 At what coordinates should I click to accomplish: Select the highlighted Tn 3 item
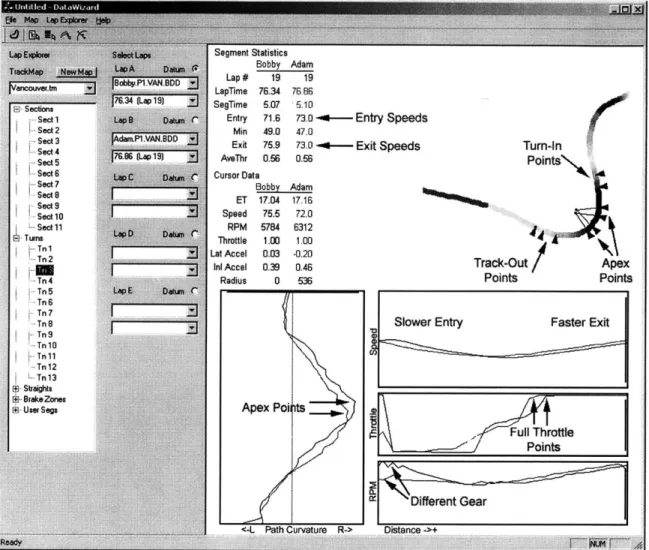[45, 270]
